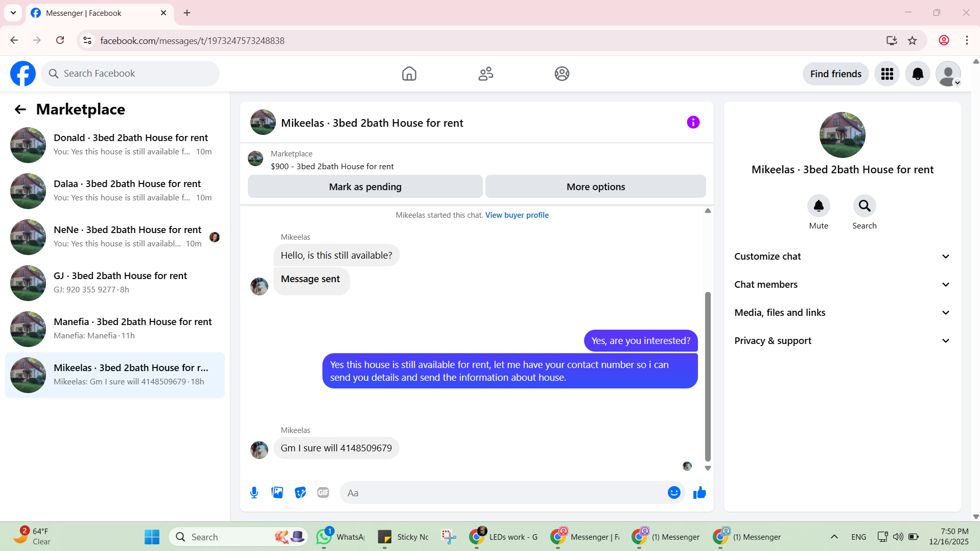Screen dimensions: 980x551
Task: Install app icon in address bar
Action: point(892,40)
